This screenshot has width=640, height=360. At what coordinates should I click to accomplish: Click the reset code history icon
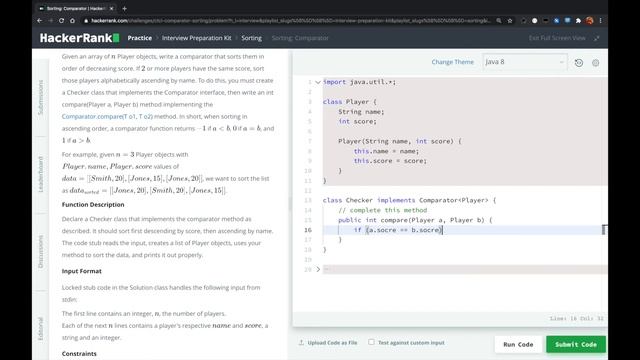point(579,63)
